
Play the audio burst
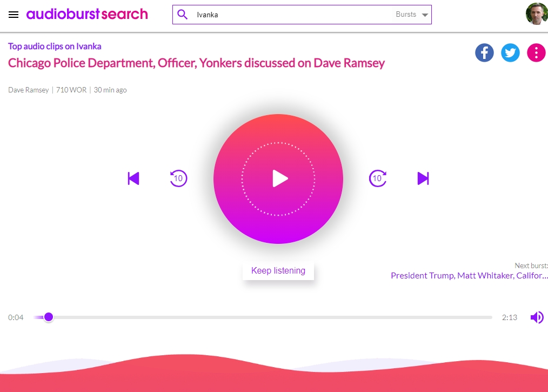point(278,178)
